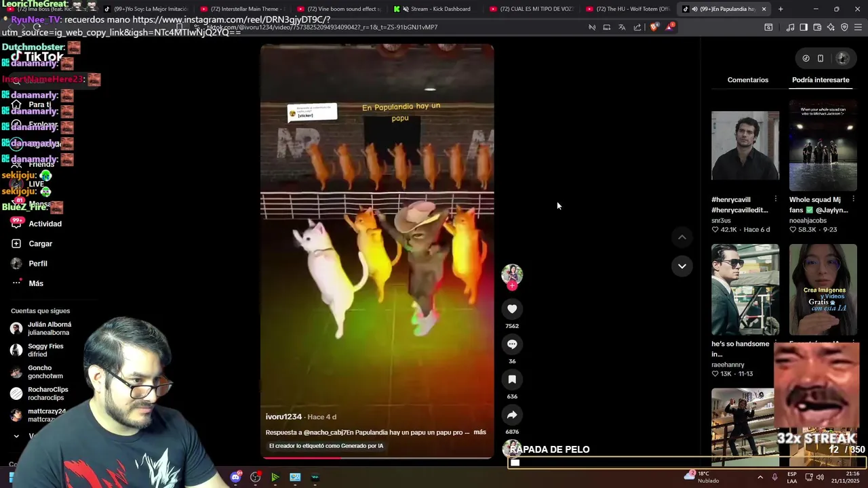The image size is (868, 488).
Task: Open Discord from the taskbar
Action: [235, 477]
